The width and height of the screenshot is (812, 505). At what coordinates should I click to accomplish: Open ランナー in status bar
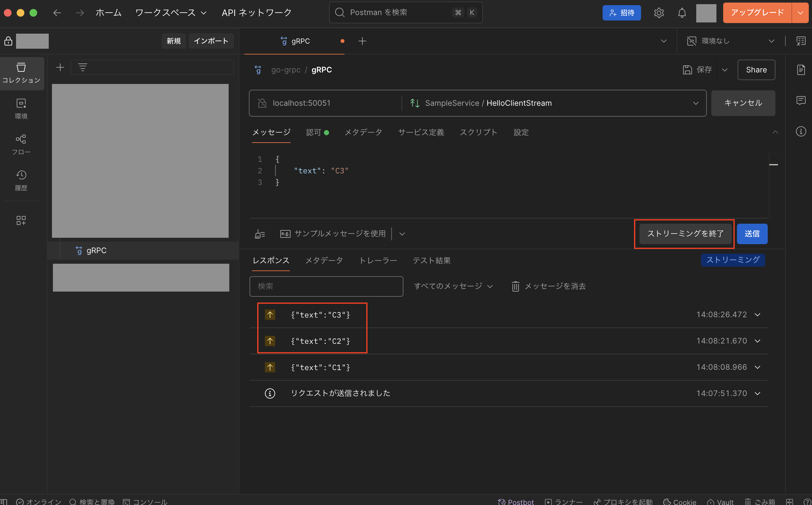[563, 502]
